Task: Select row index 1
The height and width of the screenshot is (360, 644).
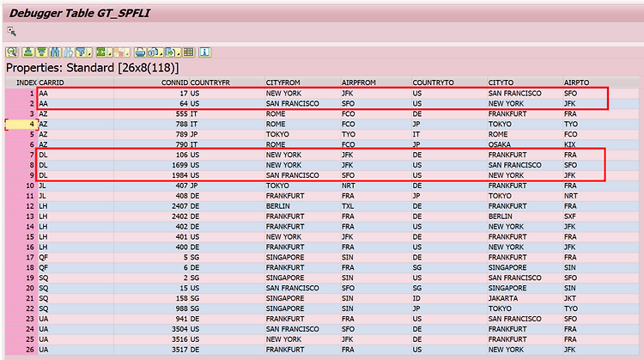Action: point(21,94)
